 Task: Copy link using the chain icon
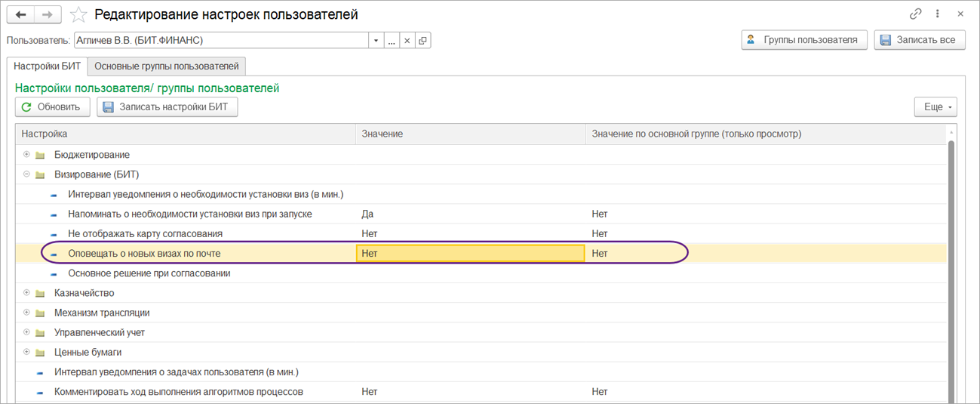pyautogui.click(x=916, y=14)
